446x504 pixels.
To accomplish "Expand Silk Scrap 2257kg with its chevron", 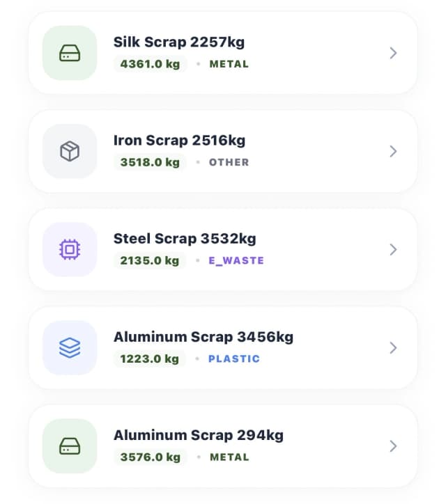I will 393,53.
